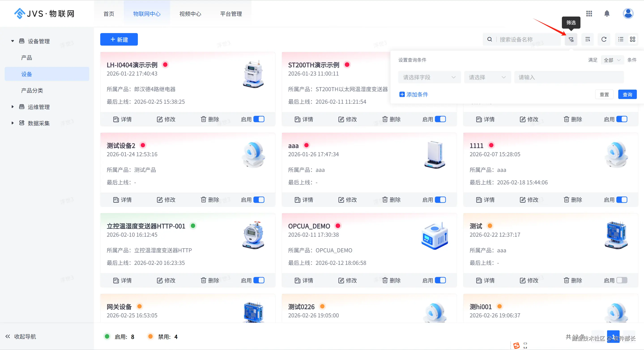Select 产品分类 in the sidebar
644x350 pixels.
click(x=32, y=91)
